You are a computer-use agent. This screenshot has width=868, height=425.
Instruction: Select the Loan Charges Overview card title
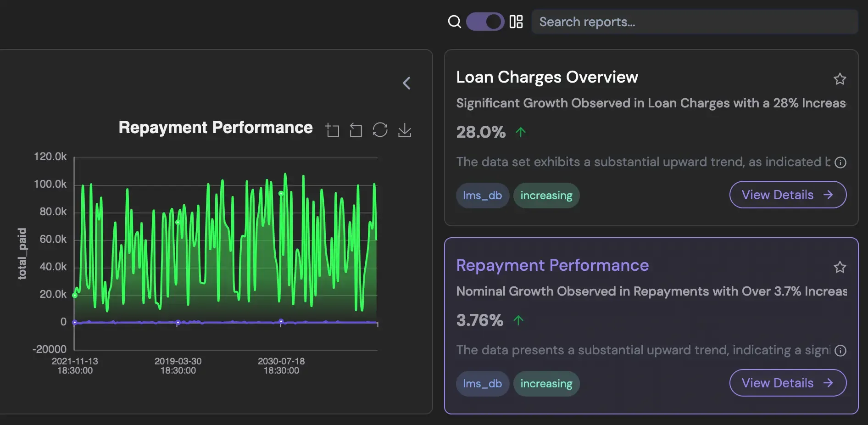(x=547, y=77)
